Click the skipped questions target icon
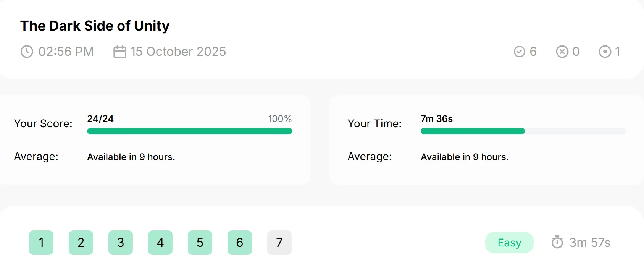644x269 pixels. point(605,52)
